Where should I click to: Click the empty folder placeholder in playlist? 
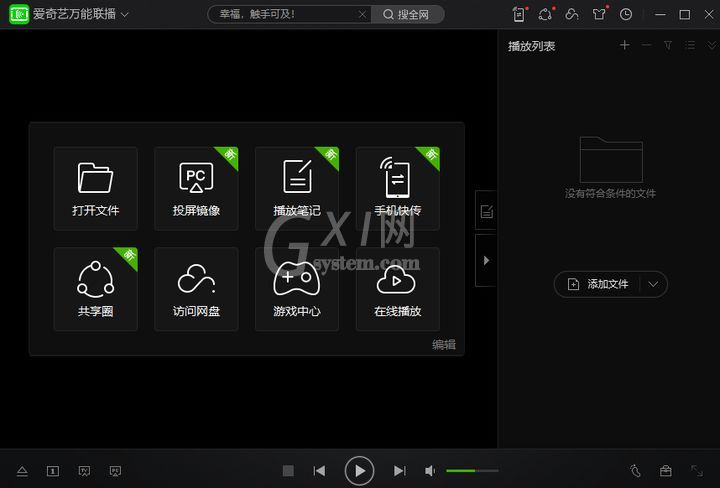click(611, 160)
